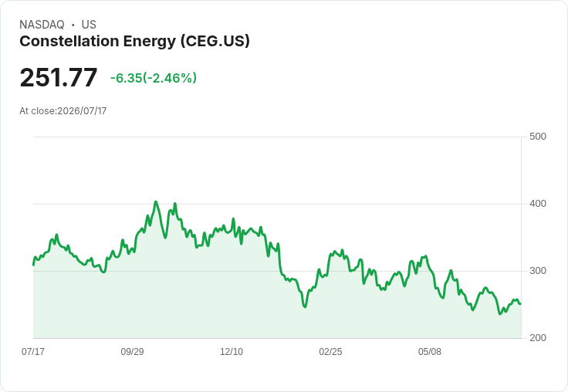Click the -6.35(-2.46%) price change

[154, 78]
